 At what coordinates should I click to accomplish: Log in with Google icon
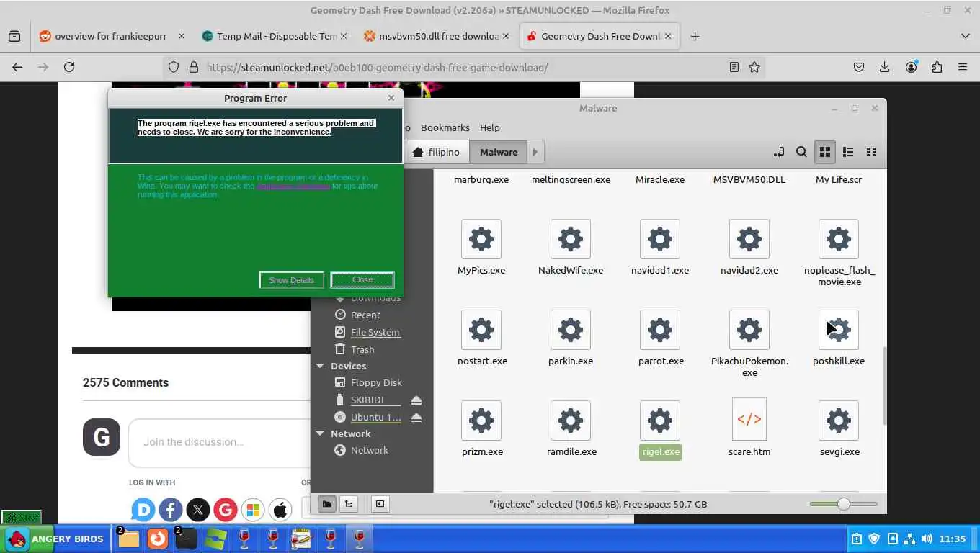click(x=226, y=511)
